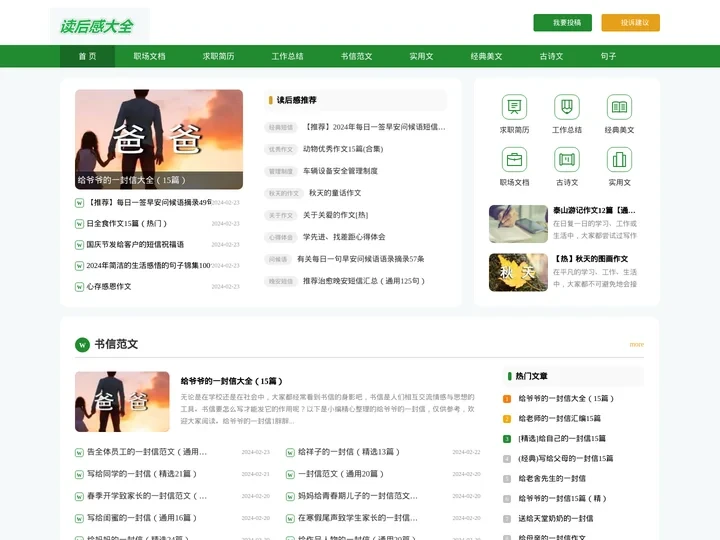Click the 管理制度 tag label
This screenshot has height=540, width=720.
[281, 171]
